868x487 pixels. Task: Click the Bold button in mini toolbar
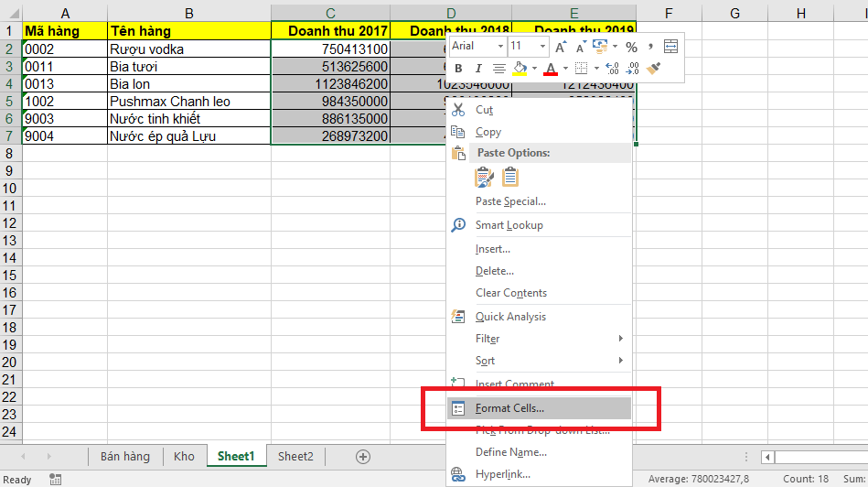tap(458, 69)
